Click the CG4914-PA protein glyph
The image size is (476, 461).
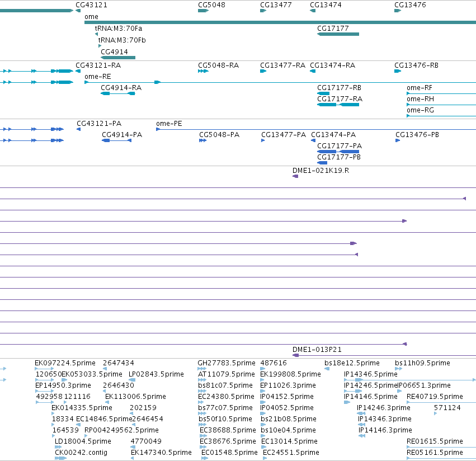pos(116,140)
